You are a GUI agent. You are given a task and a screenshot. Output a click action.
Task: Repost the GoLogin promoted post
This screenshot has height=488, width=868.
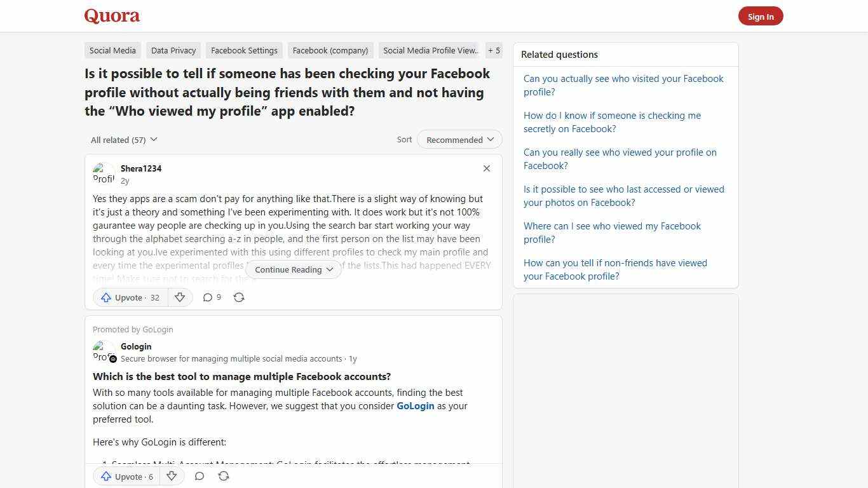[x=224, y=477]
